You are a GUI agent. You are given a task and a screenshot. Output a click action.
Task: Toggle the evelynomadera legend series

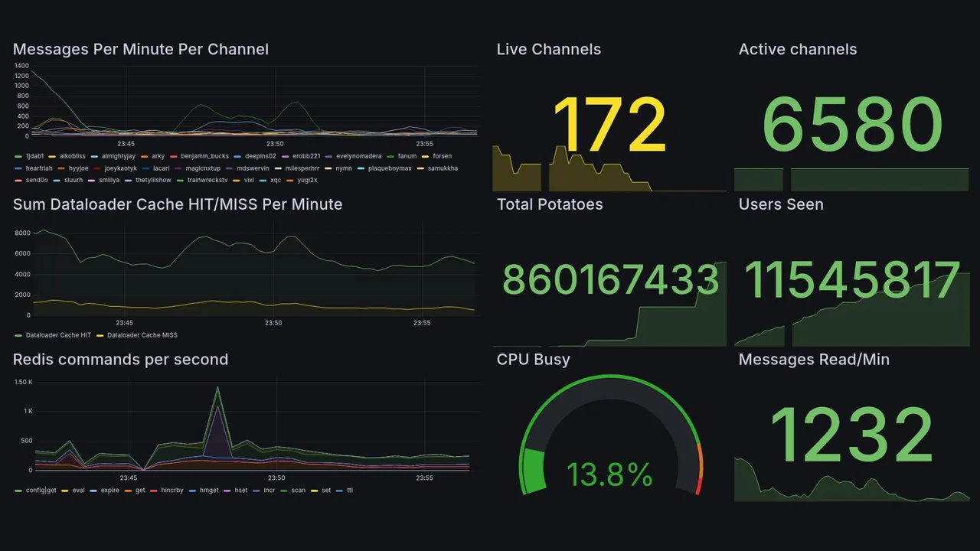click(359, 156)
